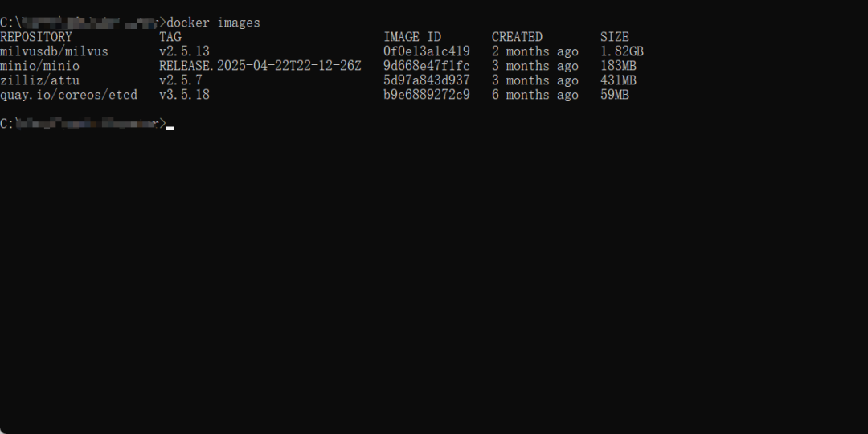Click image ID b9e6889272c9

point(426,95)
